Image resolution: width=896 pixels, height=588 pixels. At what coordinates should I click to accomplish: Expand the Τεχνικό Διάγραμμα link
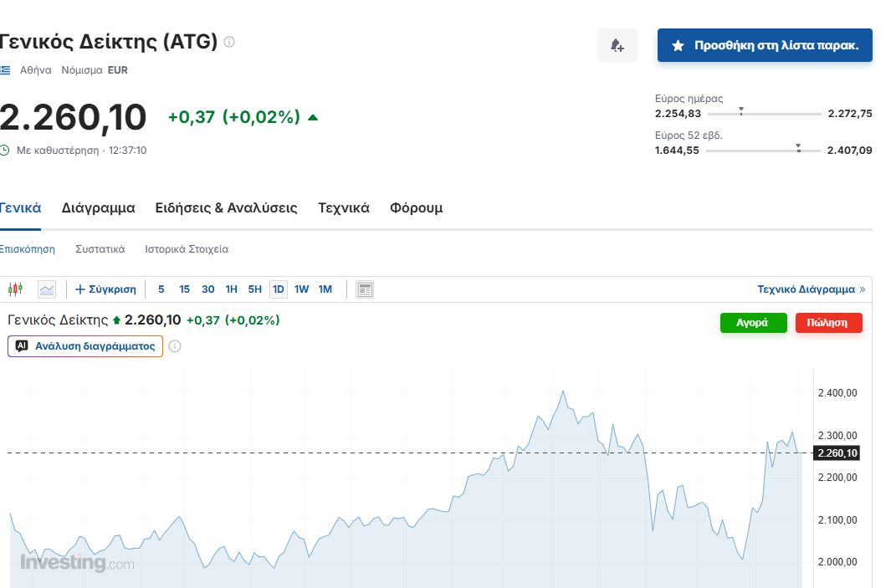[811, 289]
